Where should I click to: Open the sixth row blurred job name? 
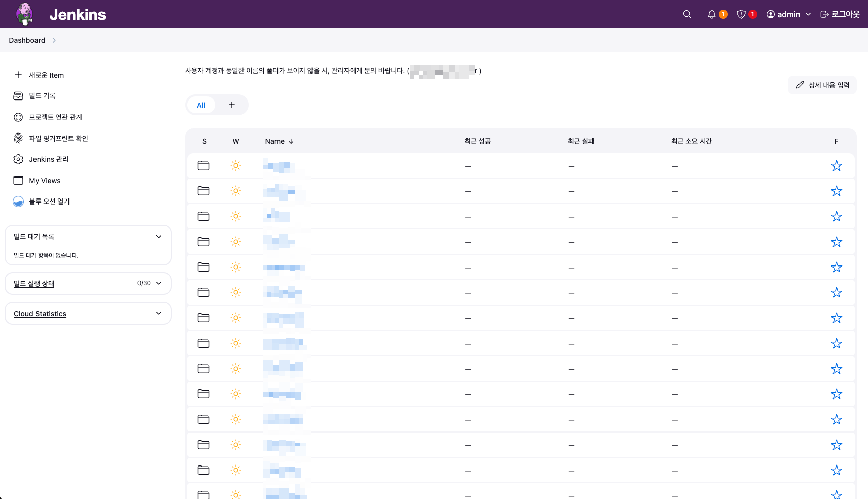pos(283,293)
